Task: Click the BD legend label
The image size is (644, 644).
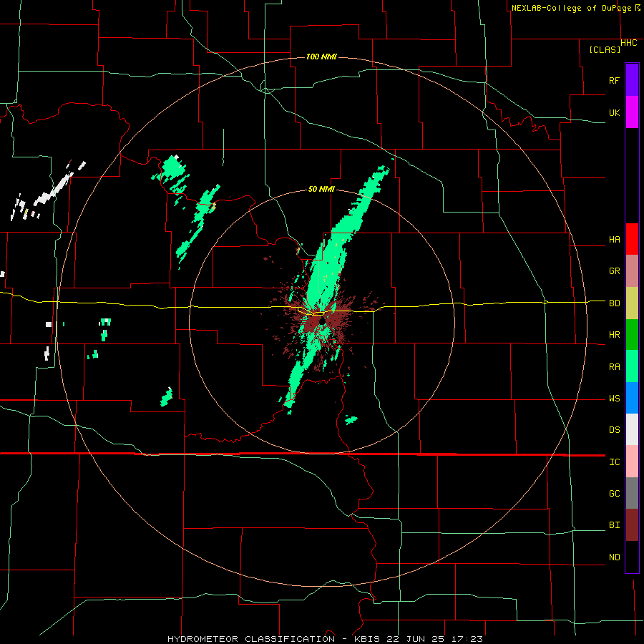Action: [x=614, y=303]
